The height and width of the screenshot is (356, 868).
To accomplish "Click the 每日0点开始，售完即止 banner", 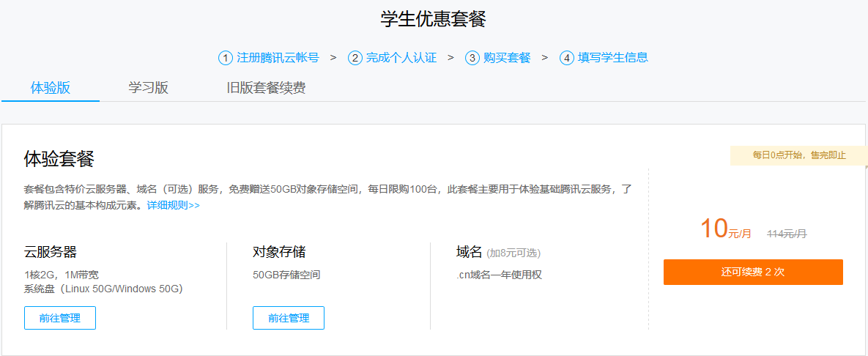I will click(799, 155).
